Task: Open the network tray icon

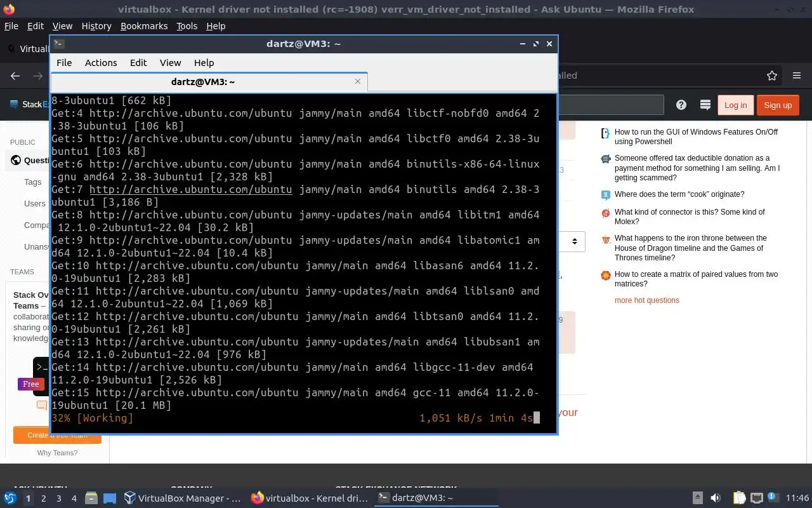Action: coord(756,498)
